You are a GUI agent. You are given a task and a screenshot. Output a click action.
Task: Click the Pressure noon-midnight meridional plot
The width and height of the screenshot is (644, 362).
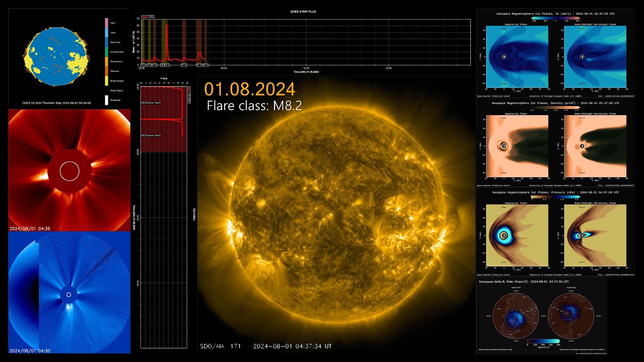(x=595, y=235)
